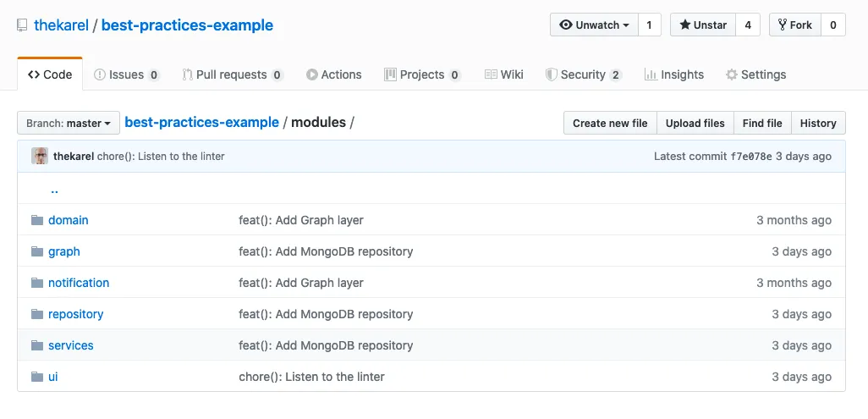Open thekarel owner link in the header

pos(62,25)
